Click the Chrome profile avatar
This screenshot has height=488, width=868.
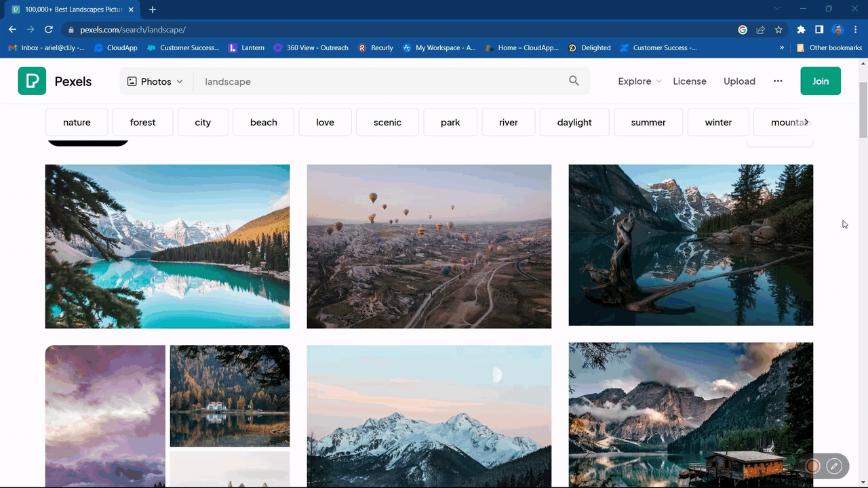[x=837, y=30]
